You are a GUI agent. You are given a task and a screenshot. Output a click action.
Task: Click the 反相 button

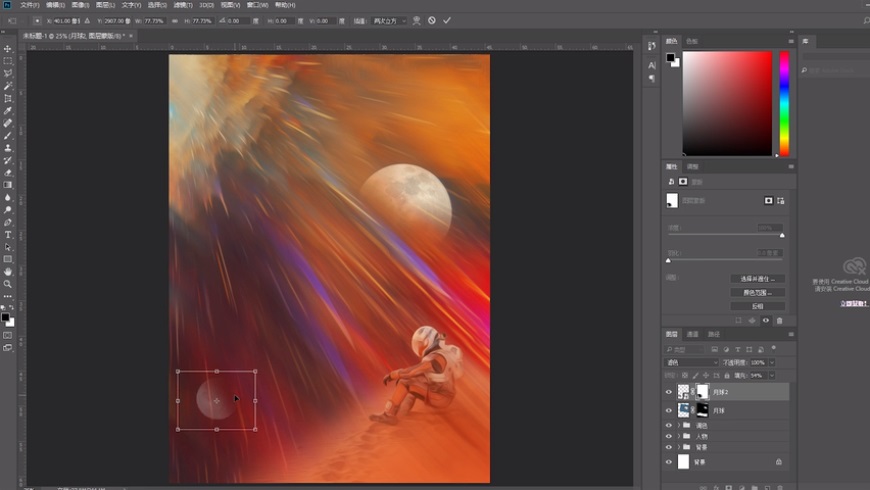coord(757,306)
